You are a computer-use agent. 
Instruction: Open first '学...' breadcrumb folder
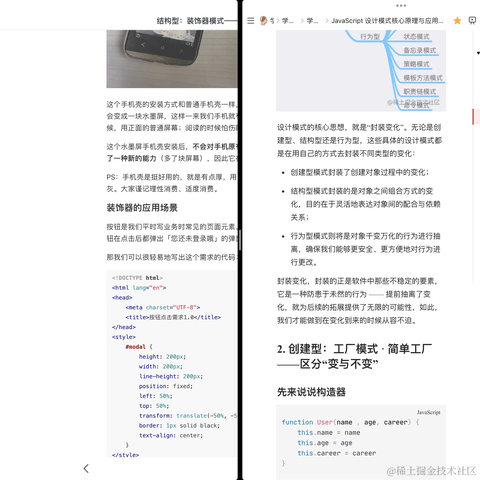point(288,21)
